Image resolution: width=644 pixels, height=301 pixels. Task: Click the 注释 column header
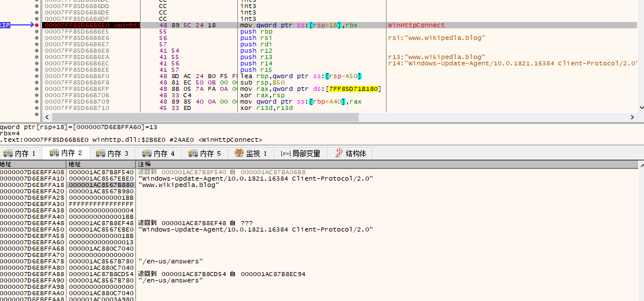pyautogui.click(x=143, y=164)
